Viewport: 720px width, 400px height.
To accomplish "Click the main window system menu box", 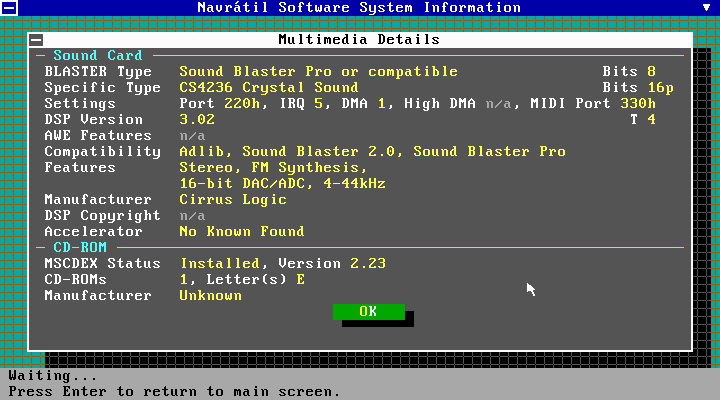I will click(x=8, y=8).
